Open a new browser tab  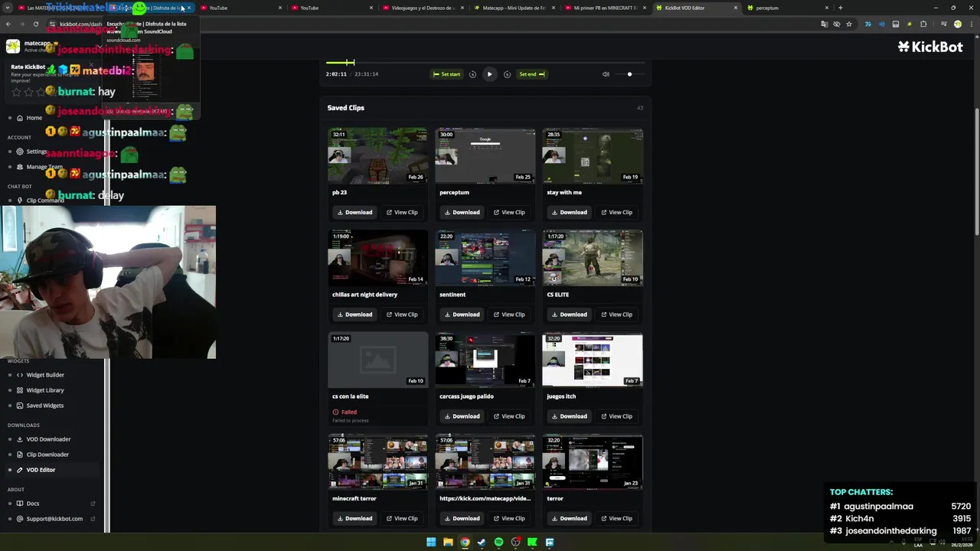pos(840,8)
